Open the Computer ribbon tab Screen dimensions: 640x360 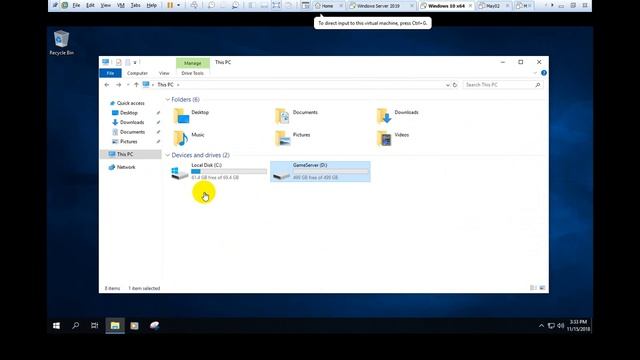pos(137,73)
